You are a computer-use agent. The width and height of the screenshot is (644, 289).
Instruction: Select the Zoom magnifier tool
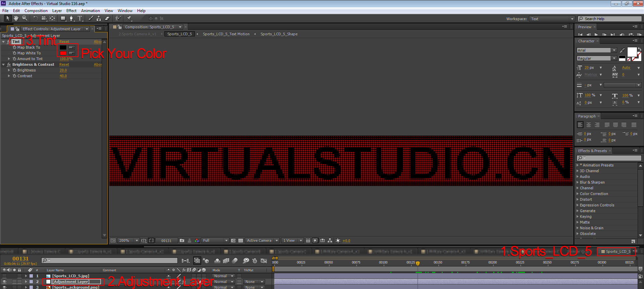click(x=24, y=18)
